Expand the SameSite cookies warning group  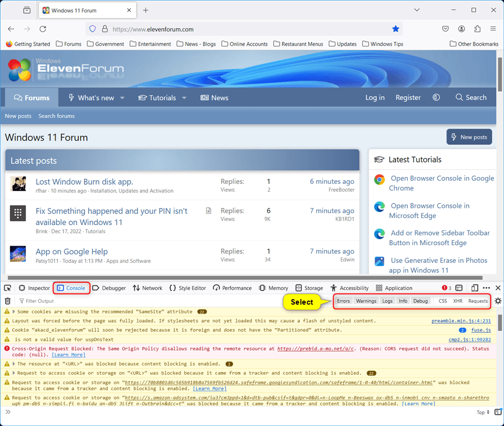click(14, 311)
